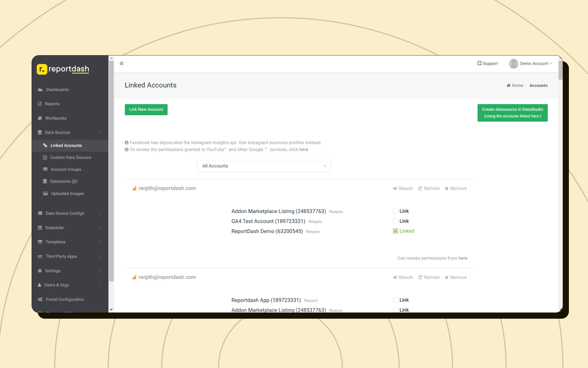Click the reportdash logo
This screenshot has width=588, height=368.
[63, 69]
